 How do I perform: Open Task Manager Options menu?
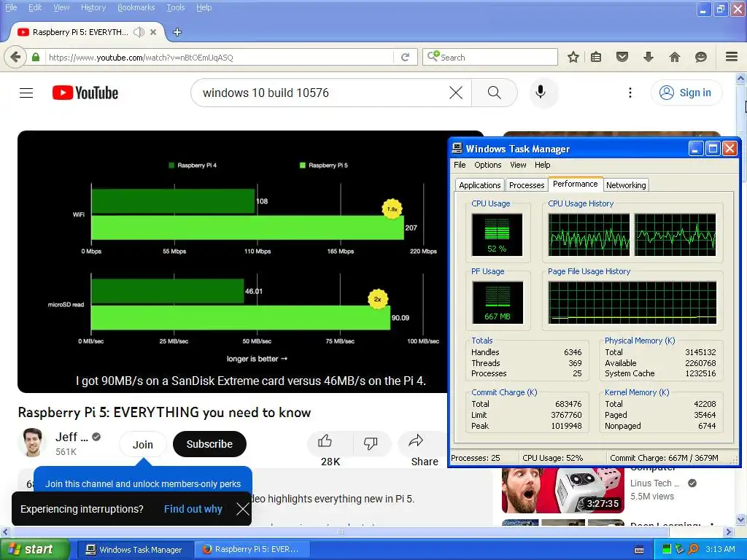click(x=487, y=165)
